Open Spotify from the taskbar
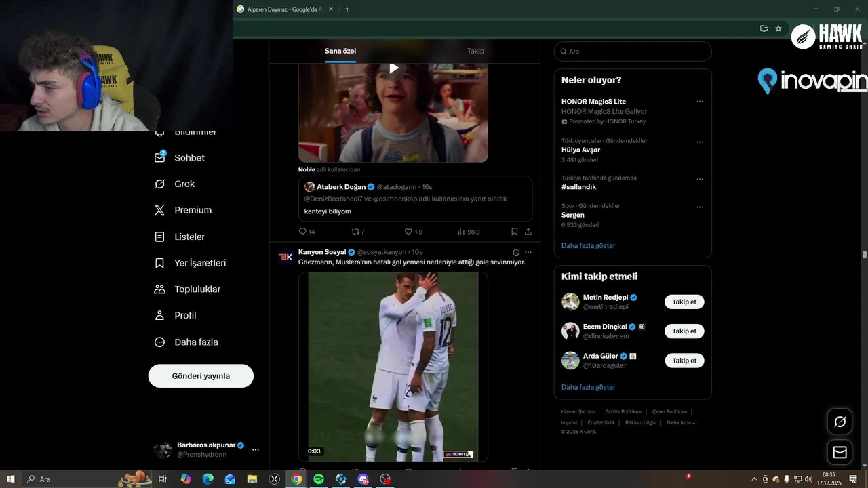868x488 pixels. 319,479
